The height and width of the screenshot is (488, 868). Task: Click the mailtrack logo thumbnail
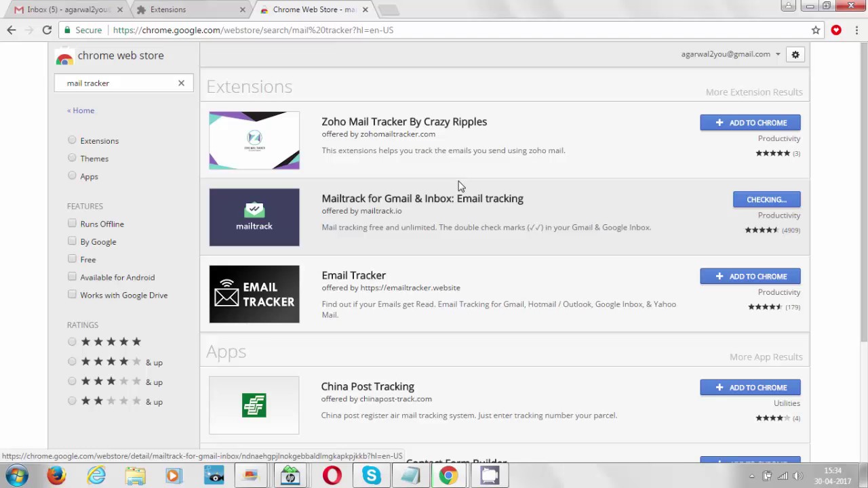pos(254,217)
